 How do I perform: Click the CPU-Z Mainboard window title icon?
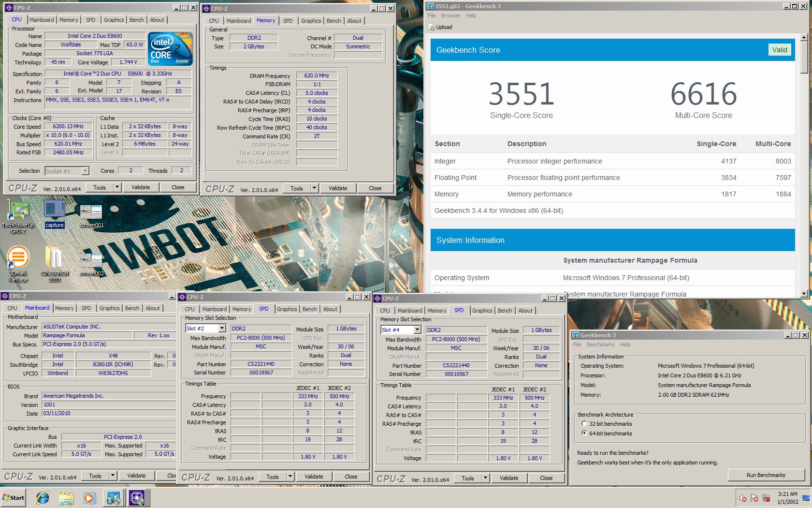(5, 296)
